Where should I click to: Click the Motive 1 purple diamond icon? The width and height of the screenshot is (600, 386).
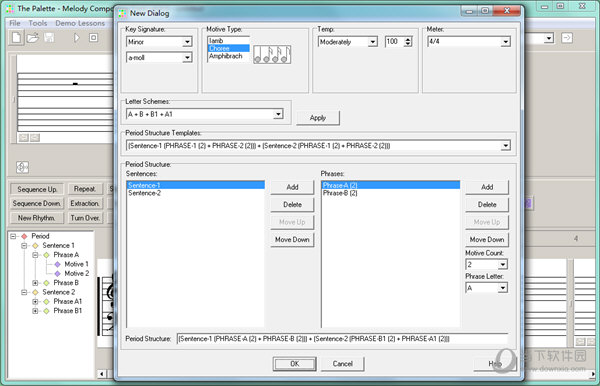click(x=57, y=264)
